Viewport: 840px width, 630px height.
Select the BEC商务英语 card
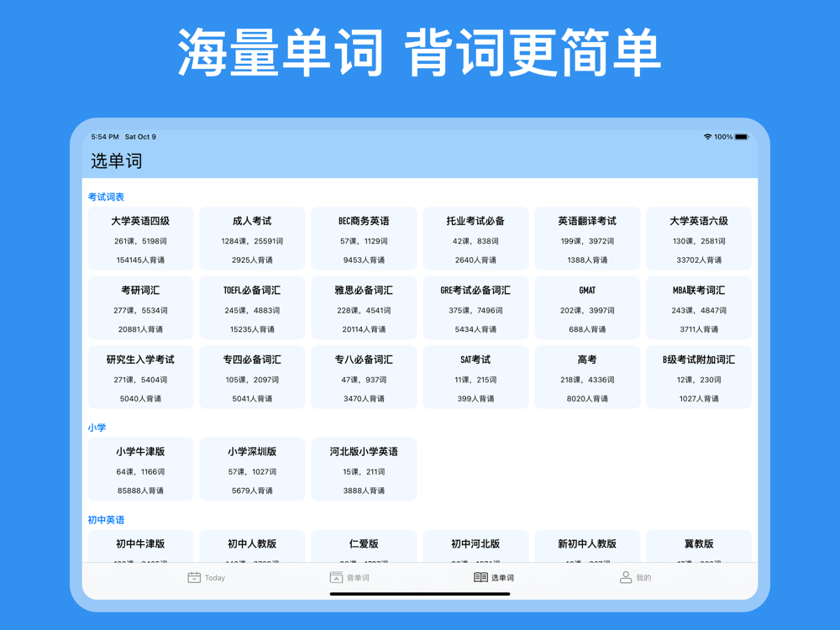(x=364, y=239)
